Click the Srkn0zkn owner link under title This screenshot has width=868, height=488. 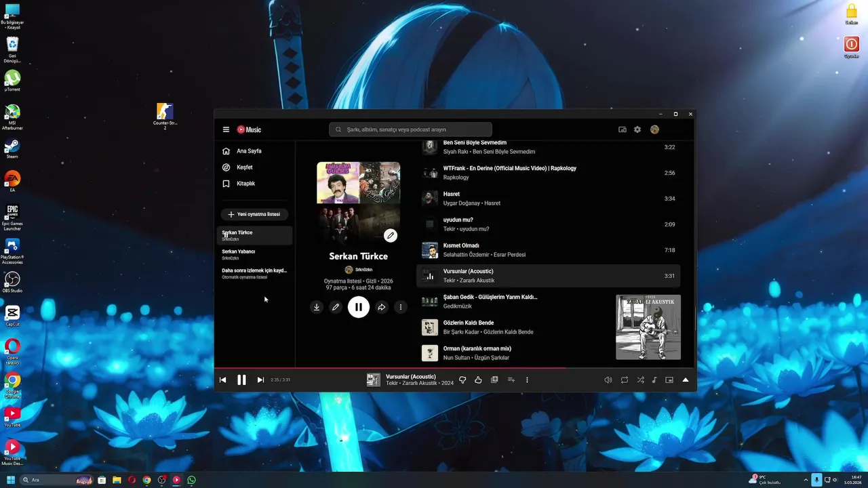359,270
